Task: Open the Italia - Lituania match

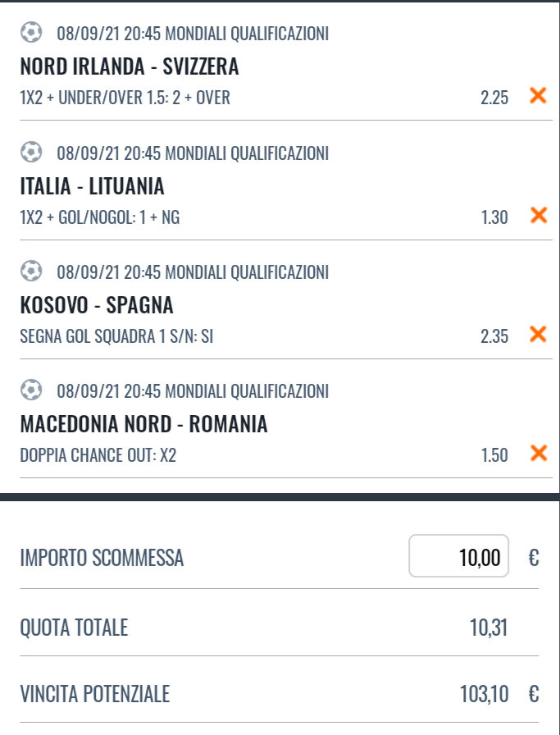Action: [92, 186]
